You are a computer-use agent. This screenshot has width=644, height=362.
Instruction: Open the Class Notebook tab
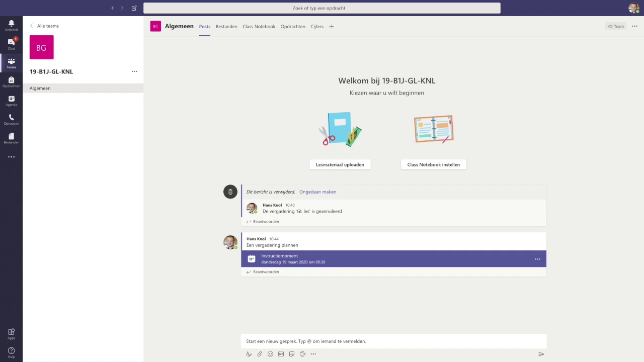[x=259, y=27]
